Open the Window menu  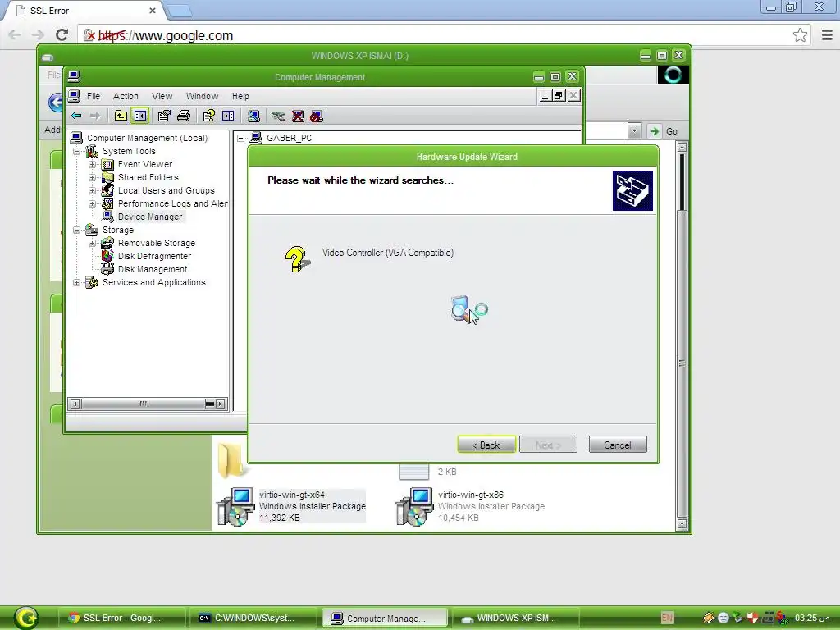202,96
